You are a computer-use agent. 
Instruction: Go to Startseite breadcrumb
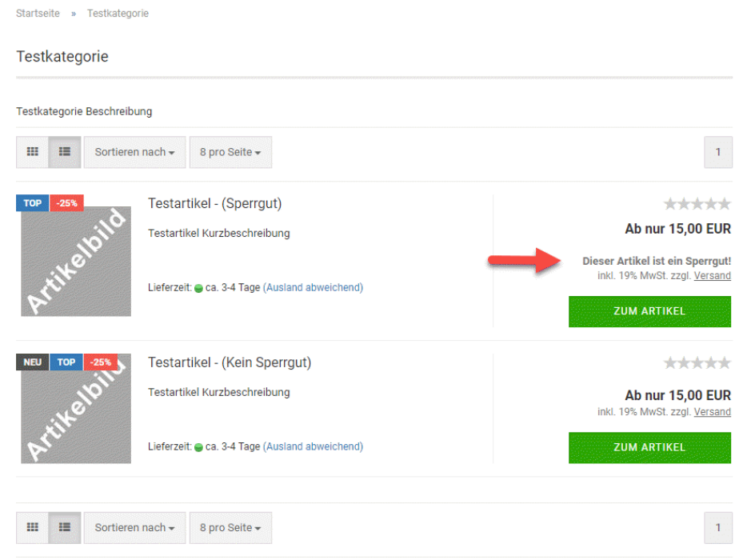38,14
